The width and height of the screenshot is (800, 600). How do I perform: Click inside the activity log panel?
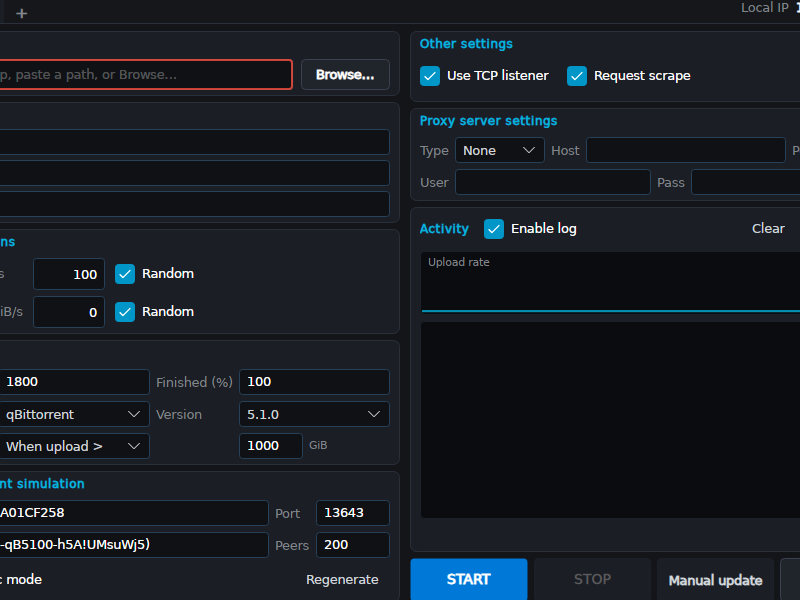(610, 420)
